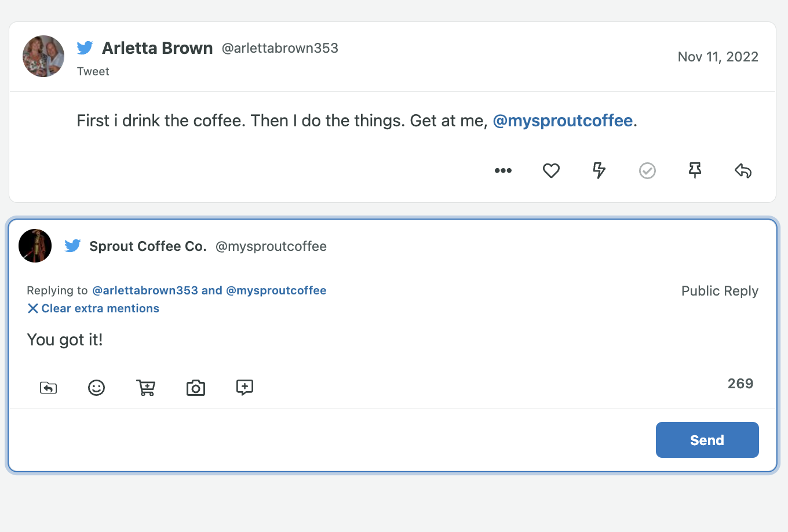Reply to the tweet using the reply arrow
788x532 pixels.
[x=743, y=170]
